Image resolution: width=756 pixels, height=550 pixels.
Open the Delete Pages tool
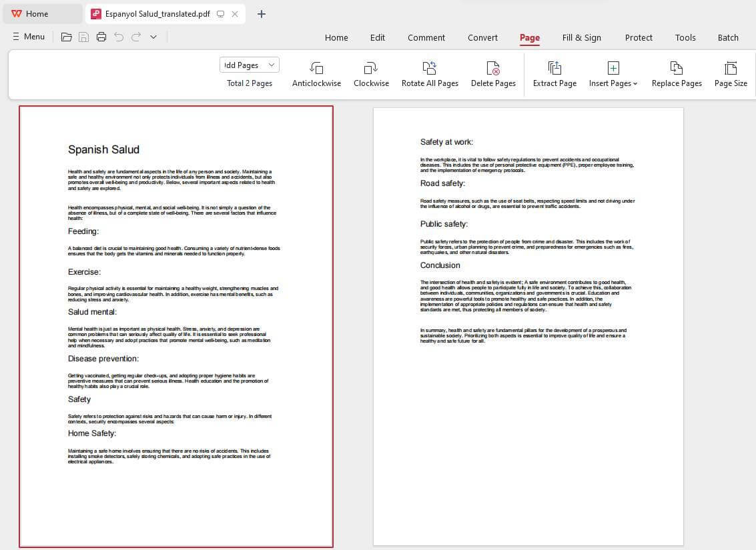point(493,72)
